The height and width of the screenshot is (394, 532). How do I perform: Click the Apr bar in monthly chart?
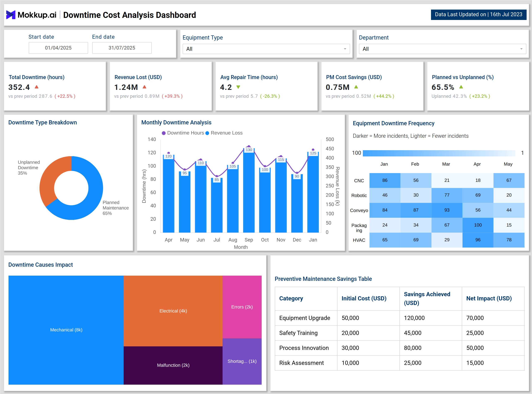tap(169, 193)
